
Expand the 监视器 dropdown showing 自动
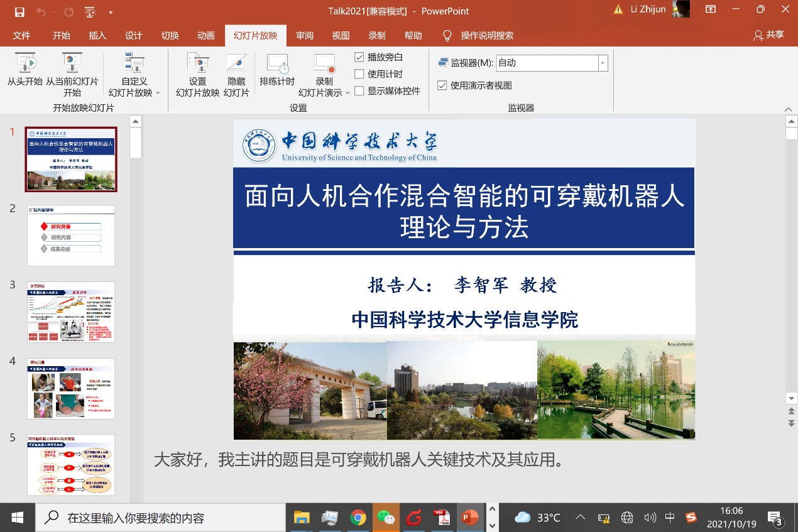click(x=603, y=63)
